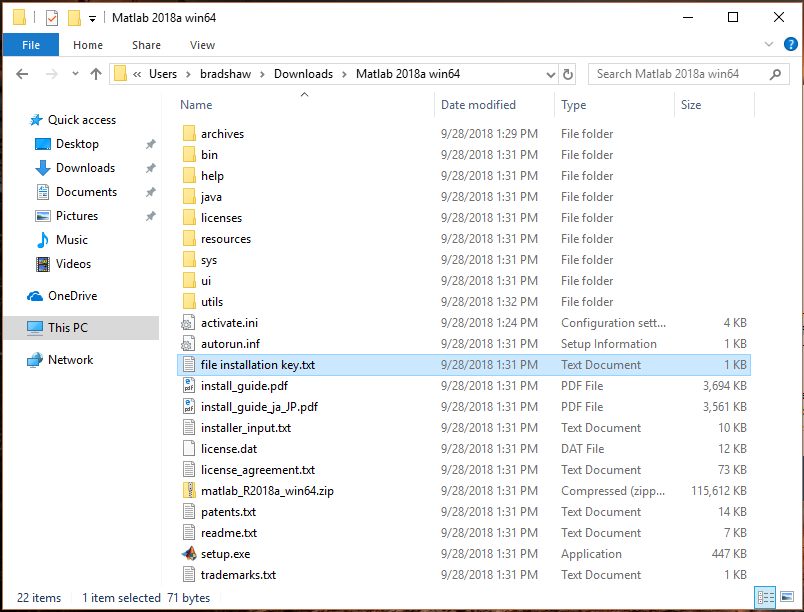
Task: Open the search magnifier in the search box
Action: click(775, 73)
